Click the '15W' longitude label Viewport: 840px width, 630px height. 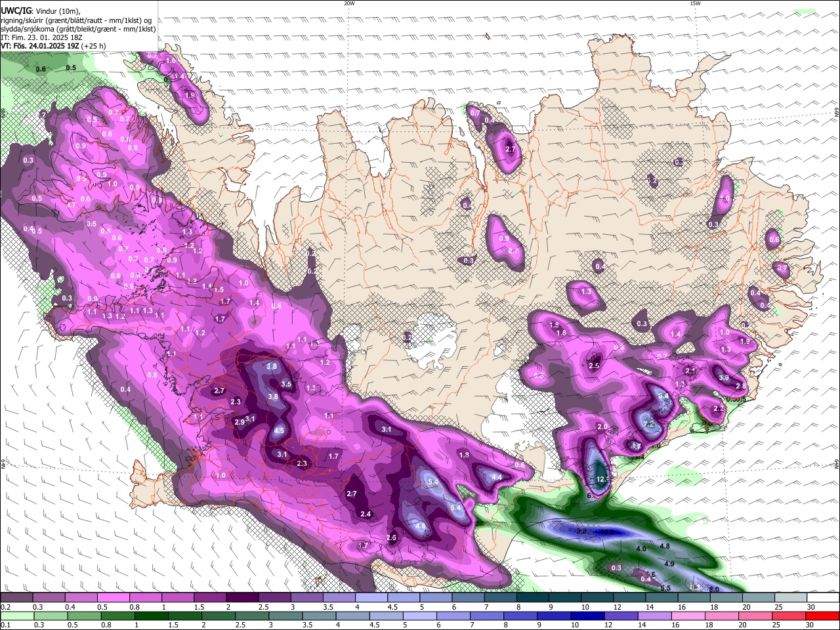(x=695, y=3)
